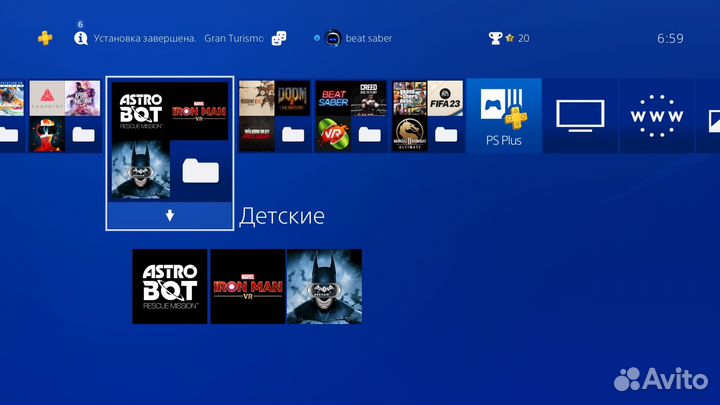Select the Resident Evil 7 tile in folder
The image size is (720, 405).
point(257,98)
